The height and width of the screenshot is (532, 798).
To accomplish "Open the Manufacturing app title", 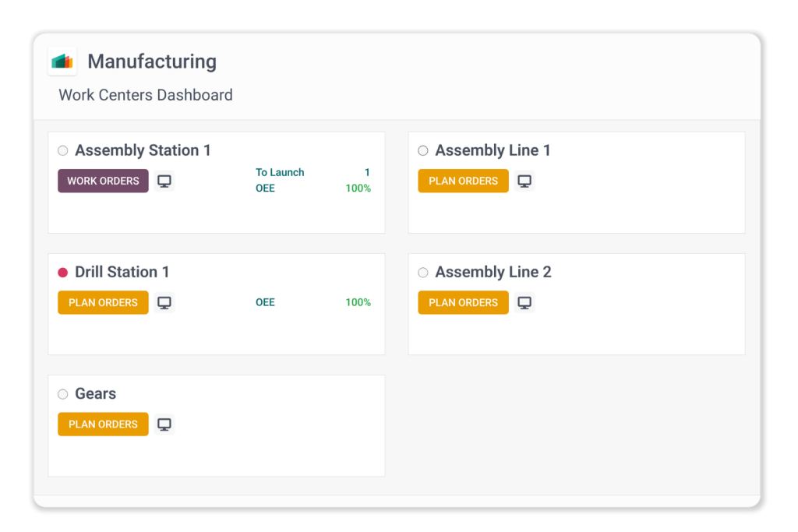I will (x=152, y=62).
